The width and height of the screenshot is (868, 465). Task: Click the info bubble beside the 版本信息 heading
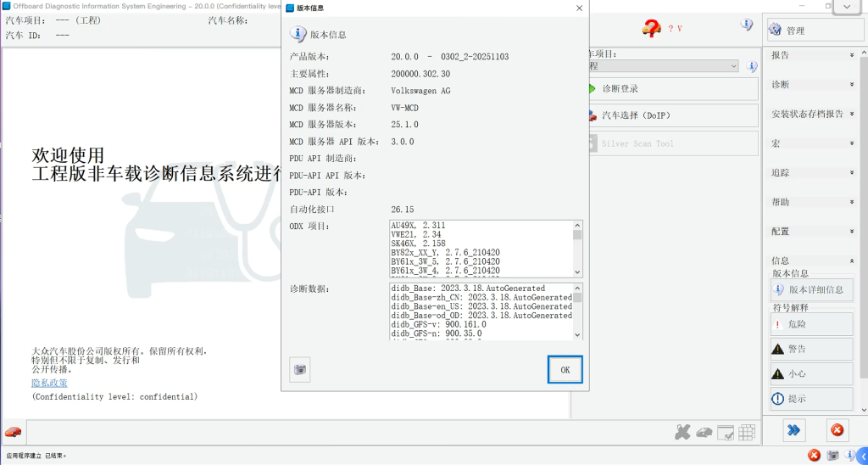(x=298, y=34)
